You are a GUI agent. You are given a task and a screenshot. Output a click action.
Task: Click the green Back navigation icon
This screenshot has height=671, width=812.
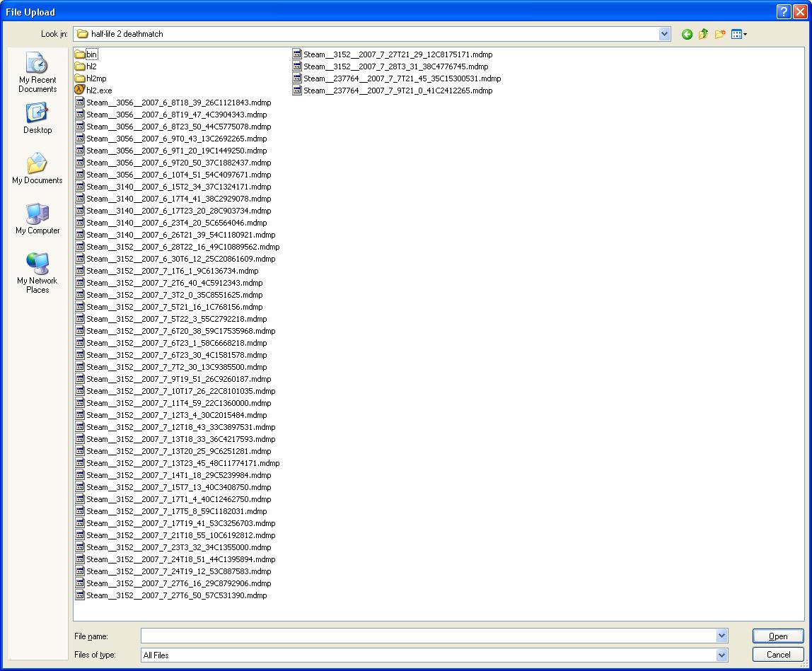pos(687,34)
